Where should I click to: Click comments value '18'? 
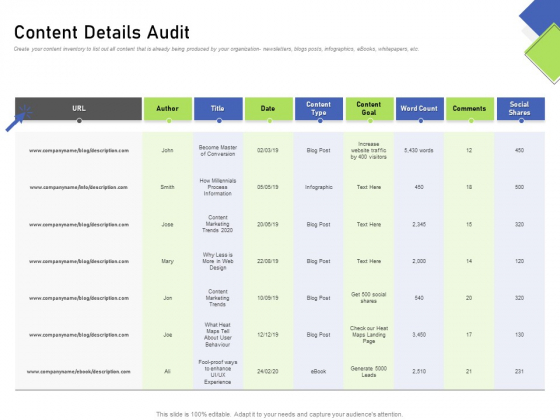click(469, 187)
